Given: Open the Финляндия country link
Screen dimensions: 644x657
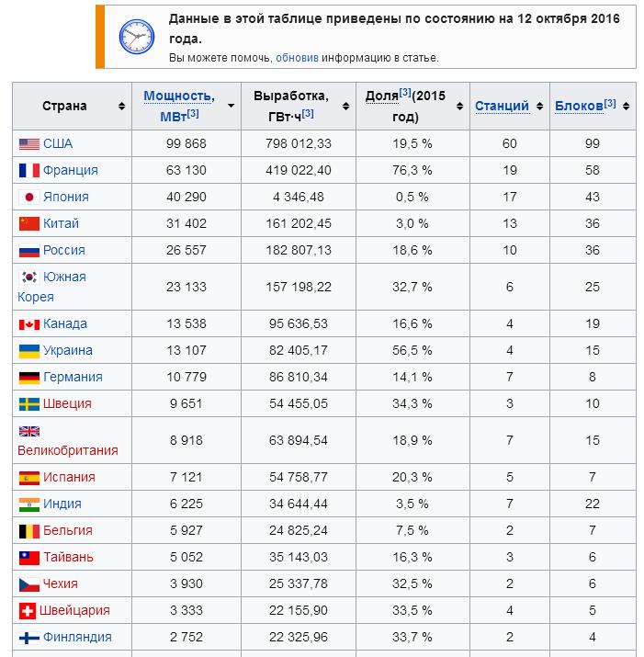Looking at the screenshot, I should click(x=77, y=638).
